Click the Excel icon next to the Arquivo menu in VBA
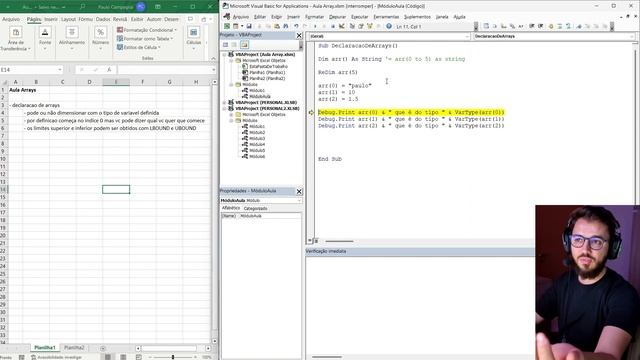 pyautogui.click(x=227, y=16)
